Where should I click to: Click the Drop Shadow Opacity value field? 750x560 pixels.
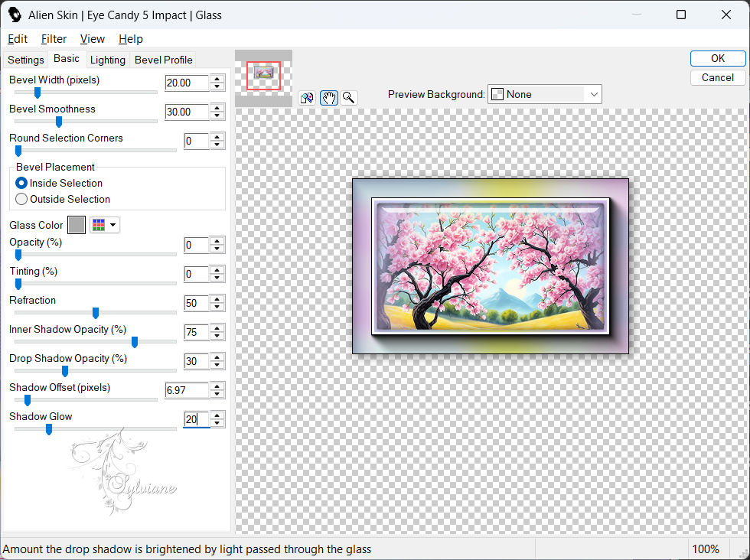pyautogui.click(x=197, y=361)
